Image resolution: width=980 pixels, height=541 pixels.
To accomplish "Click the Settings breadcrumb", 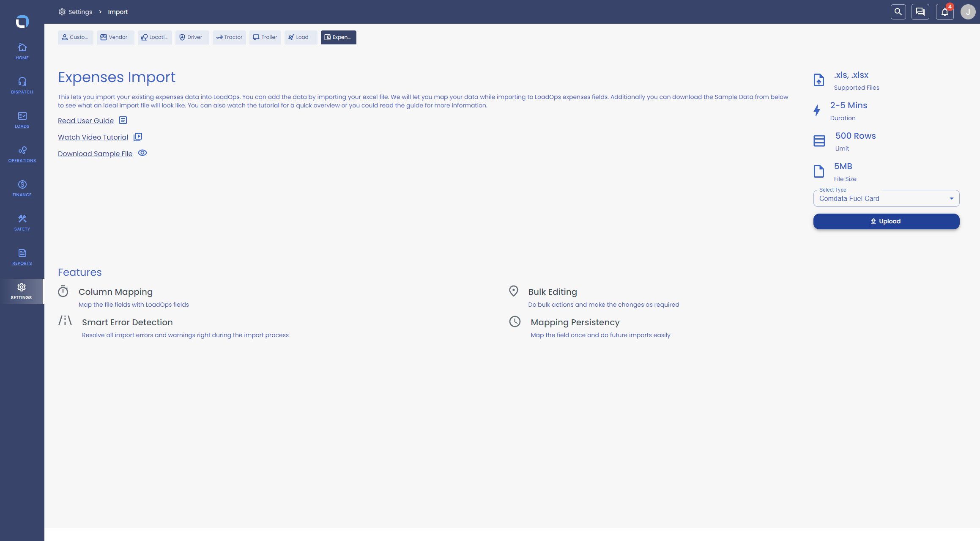I will coord(75,12).
